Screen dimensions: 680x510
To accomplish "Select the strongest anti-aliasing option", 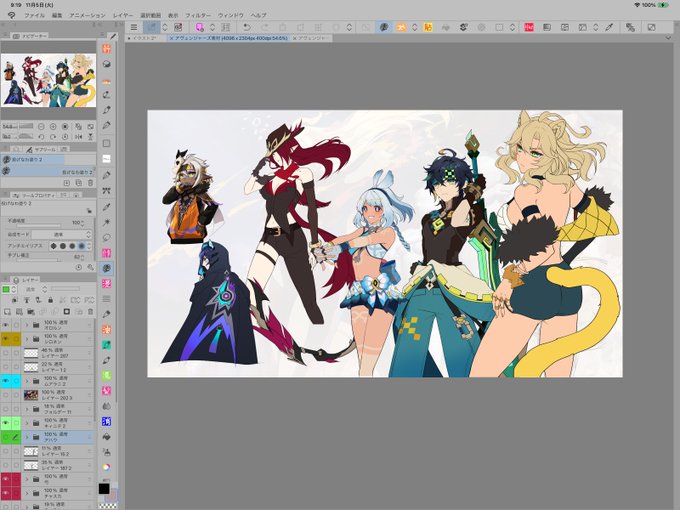I will point(82,246).
